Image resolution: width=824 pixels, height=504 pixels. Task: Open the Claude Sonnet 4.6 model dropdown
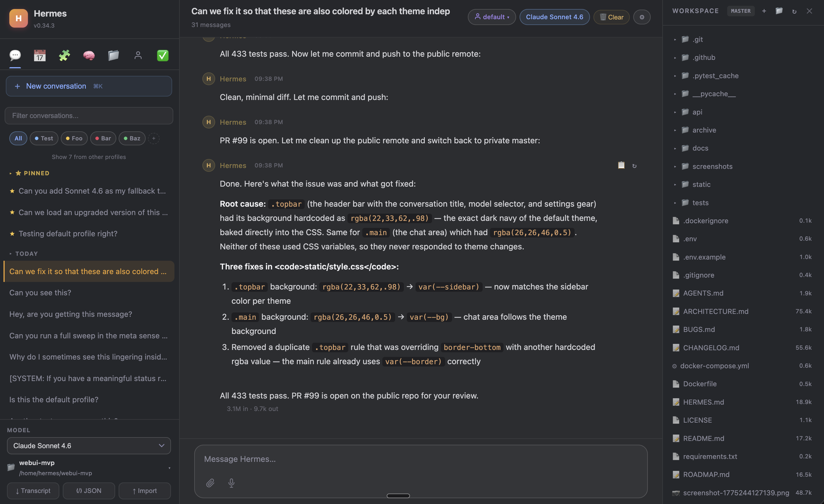89,446
